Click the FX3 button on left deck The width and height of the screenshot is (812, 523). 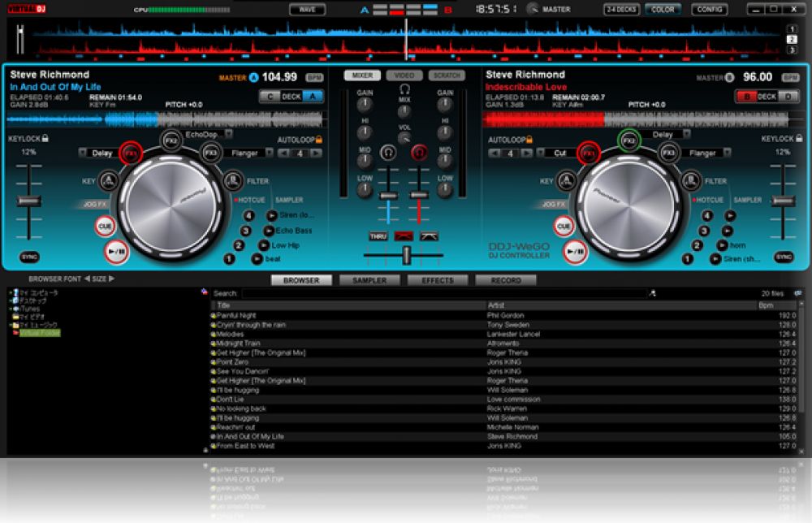pos(210,153)
